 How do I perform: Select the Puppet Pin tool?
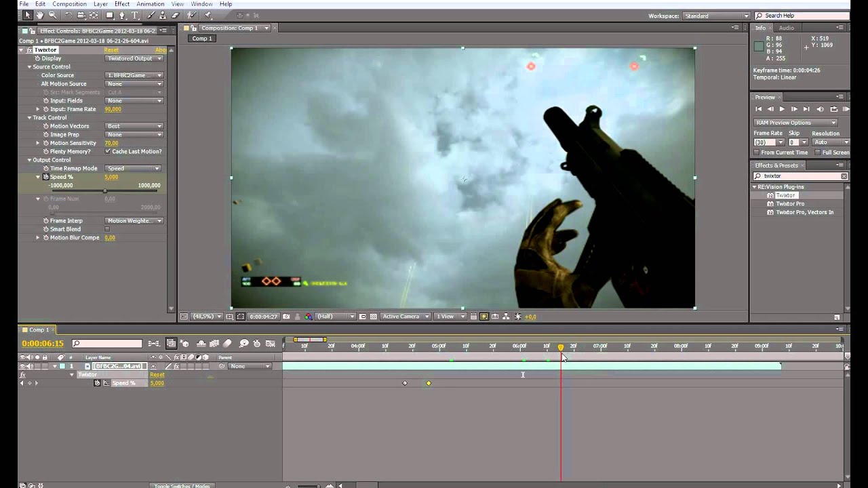tap(208, 15)
